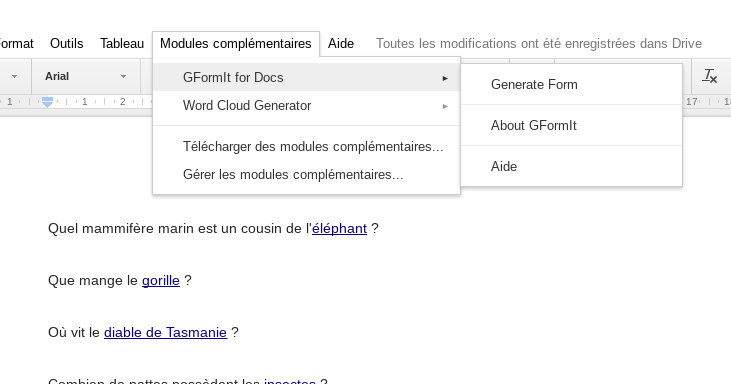The image size is (731, 384).
Task: Follow the gorille hyperlink
Action: [161, 281]
